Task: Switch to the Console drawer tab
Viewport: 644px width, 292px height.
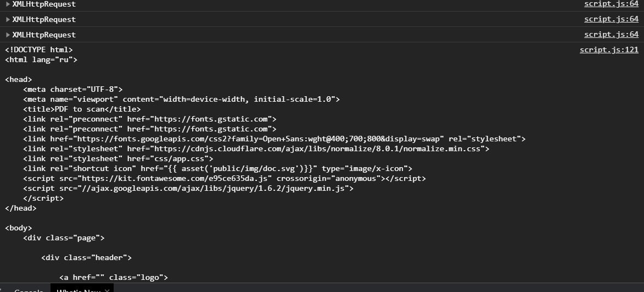Action: tap(29, 290)
